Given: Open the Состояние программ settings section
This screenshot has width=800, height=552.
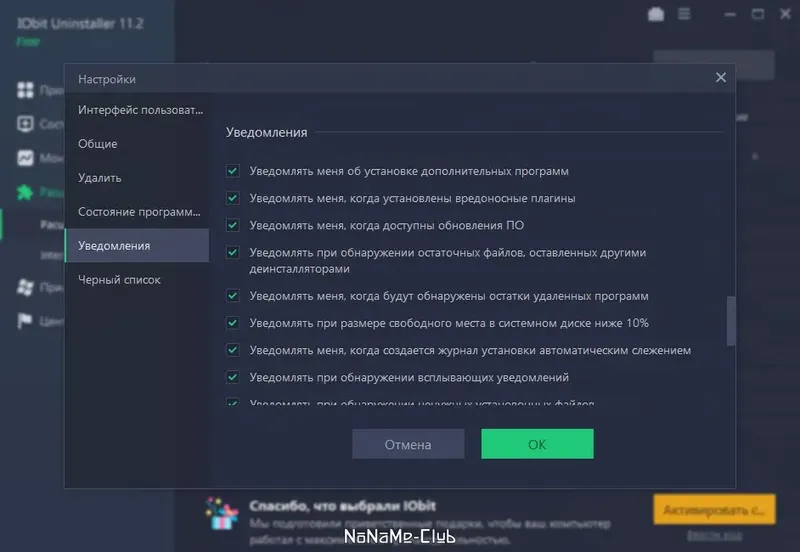Looking at the screenshot, I should point(137,212).
